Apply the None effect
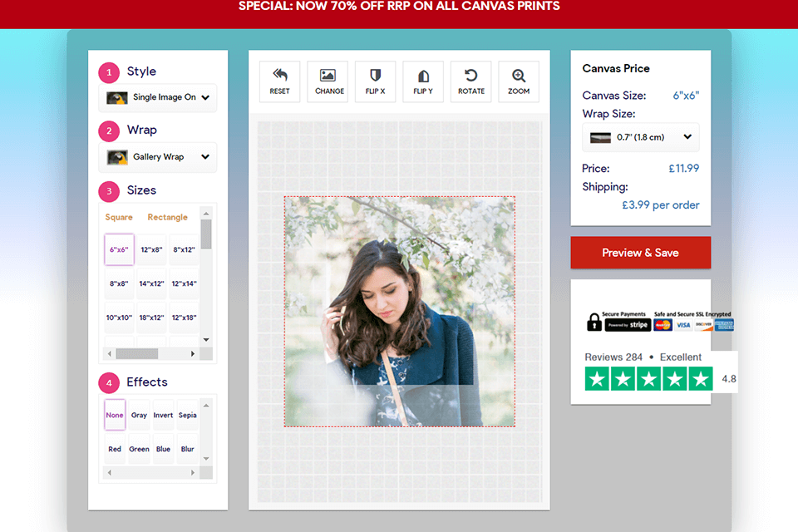The width and height of the screenshot is (798, 532). [115, 415]
